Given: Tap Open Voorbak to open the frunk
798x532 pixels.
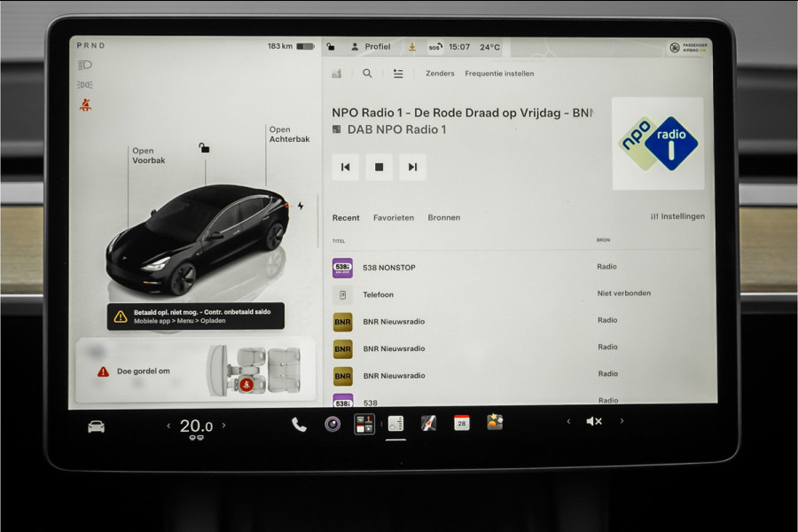Looking at the screenshot, I should point(149,155).
